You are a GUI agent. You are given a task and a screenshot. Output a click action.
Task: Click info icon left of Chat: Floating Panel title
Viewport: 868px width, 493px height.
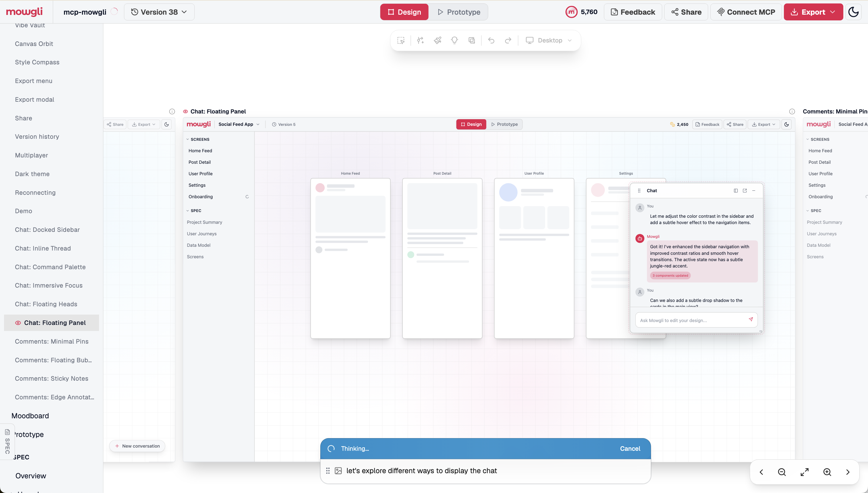pos(172,111)
